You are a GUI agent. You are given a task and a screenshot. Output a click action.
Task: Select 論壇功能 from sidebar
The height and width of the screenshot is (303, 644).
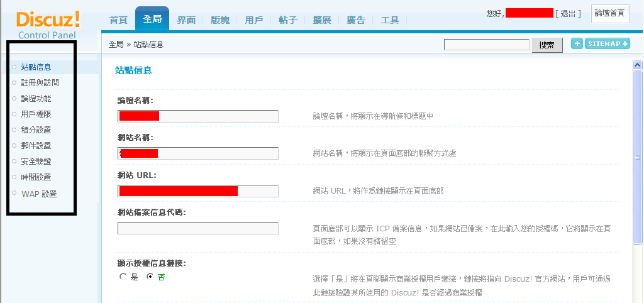36,99
